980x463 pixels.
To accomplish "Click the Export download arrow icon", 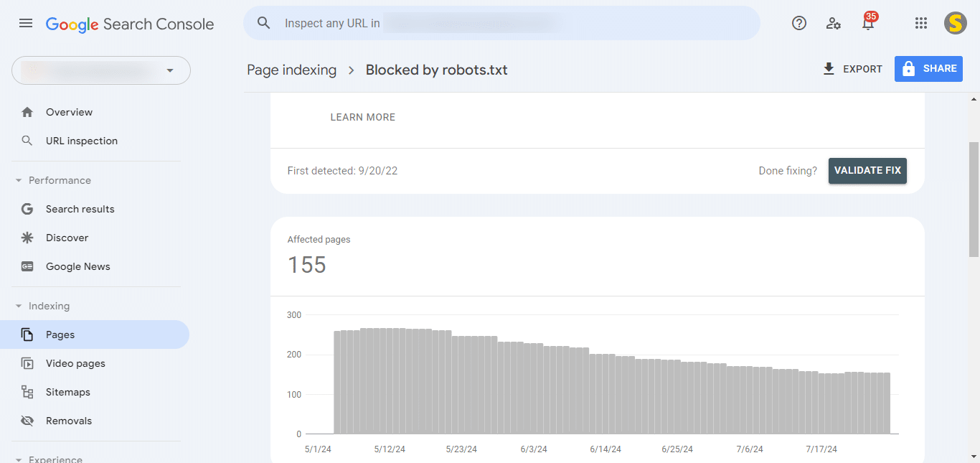I will tap(829, 69).
